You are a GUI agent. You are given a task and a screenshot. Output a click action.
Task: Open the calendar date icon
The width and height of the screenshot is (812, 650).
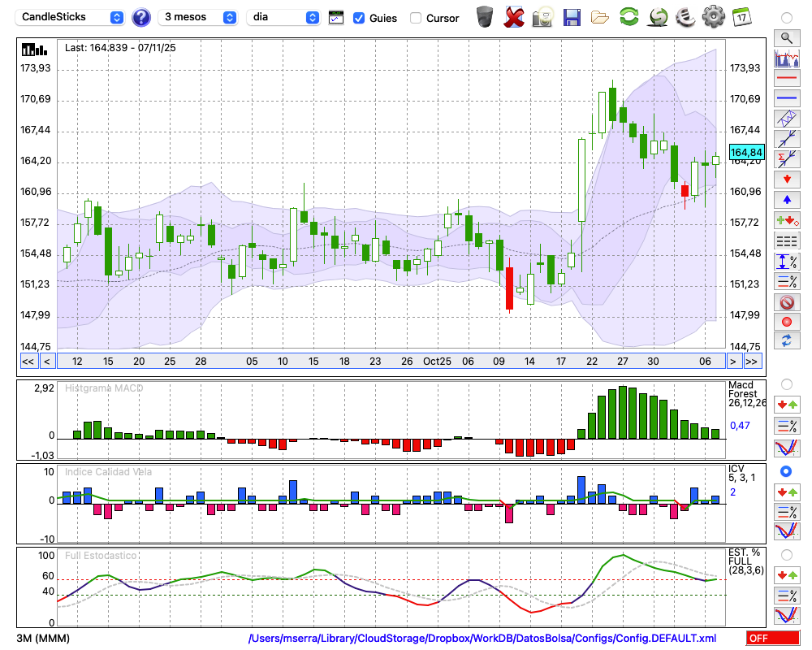(741, 16)
